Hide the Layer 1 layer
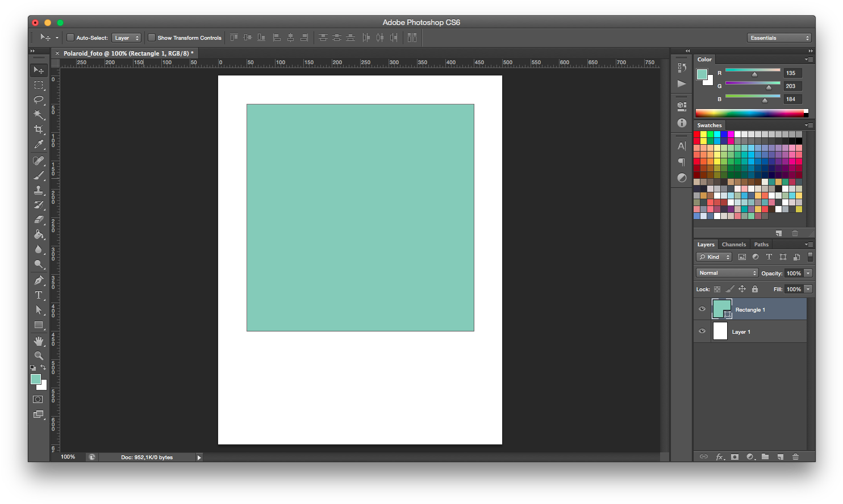The width and height of the screenshot is (843, 504). point(702,331)
